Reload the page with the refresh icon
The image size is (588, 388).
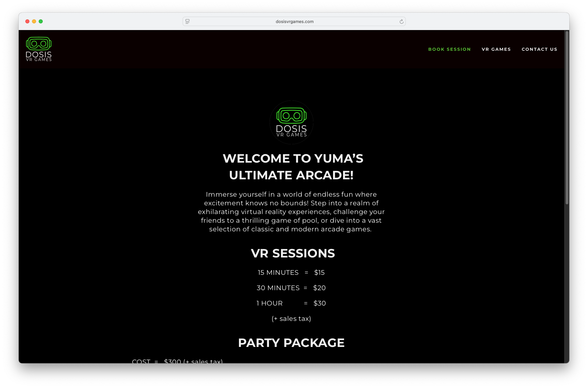tap(401, 21)
